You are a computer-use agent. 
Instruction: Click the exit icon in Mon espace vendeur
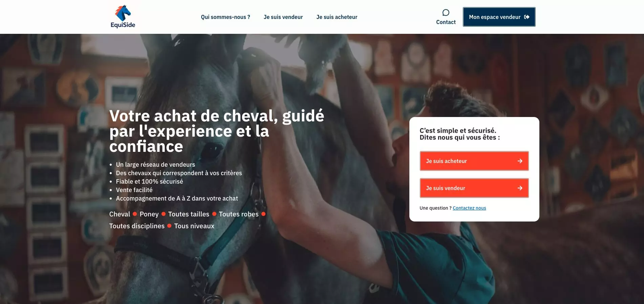[527, 17]
